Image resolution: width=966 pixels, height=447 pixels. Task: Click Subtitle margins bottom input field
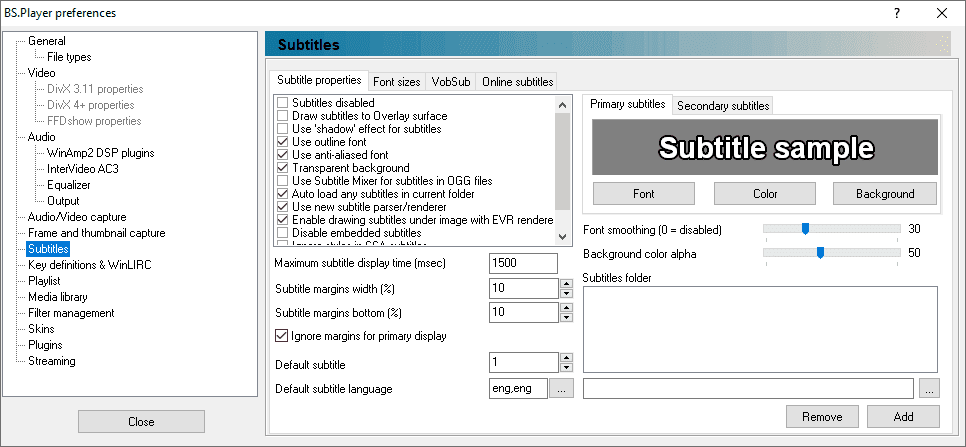(x=524, y=312)
